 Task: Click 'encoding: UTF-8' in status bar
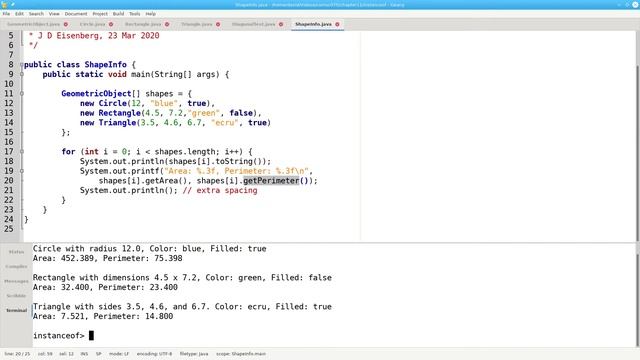point(154,354)
